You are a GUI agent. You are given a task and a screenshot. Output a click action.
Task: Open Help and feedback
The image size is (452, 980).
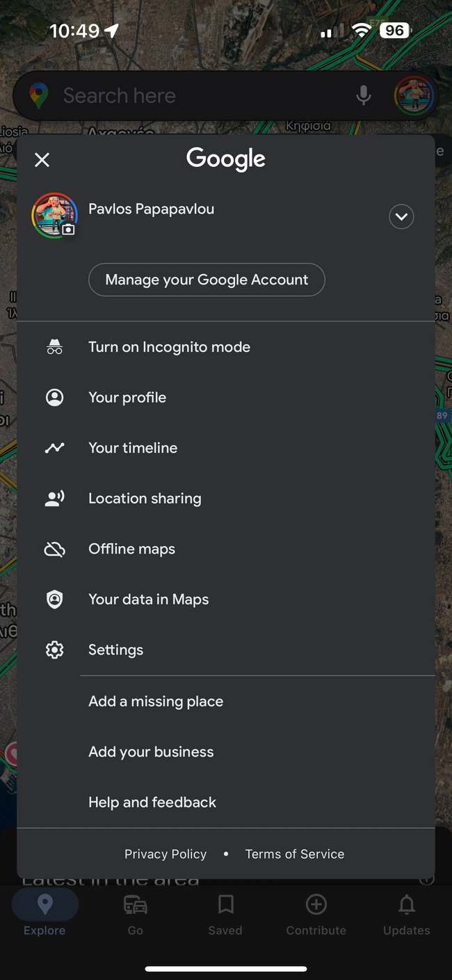(x=152, y=802)
